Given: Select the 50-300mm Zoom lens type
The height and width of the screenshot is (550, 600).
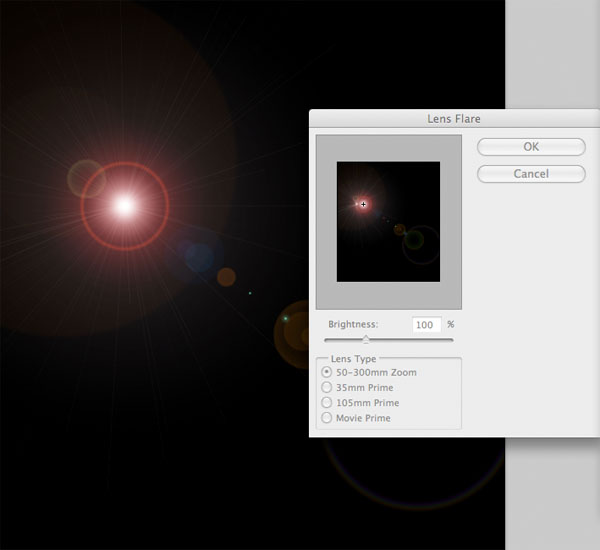Looking at the screenshot, I should (x=326, y=372).
